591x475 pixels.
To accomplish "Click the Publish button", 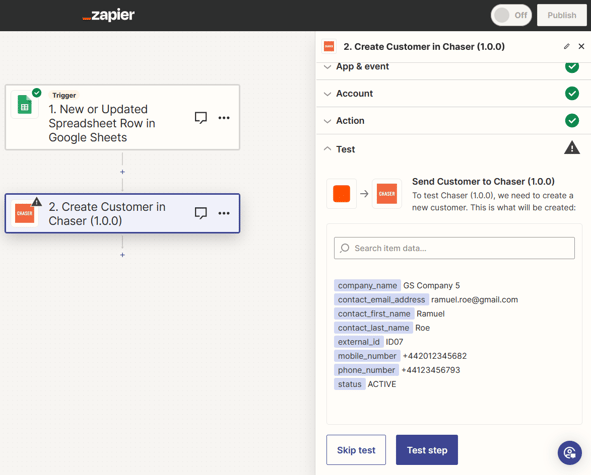I will pos(562,15).
